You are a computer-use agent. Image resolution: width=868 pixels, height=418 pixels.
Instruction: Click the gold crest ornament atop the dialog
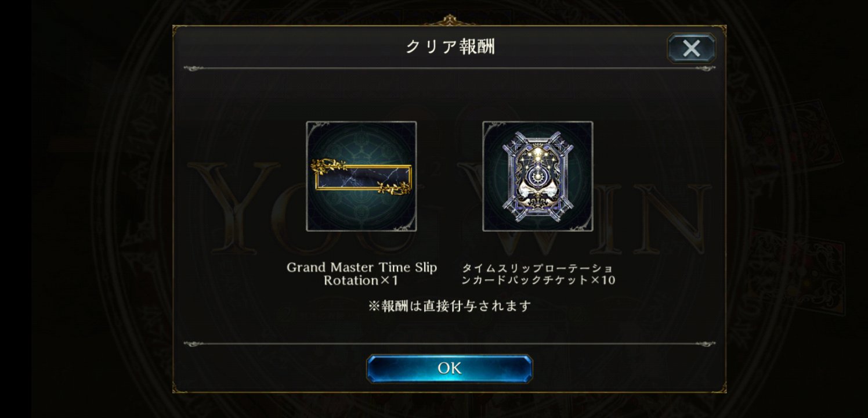pos(449,20)
